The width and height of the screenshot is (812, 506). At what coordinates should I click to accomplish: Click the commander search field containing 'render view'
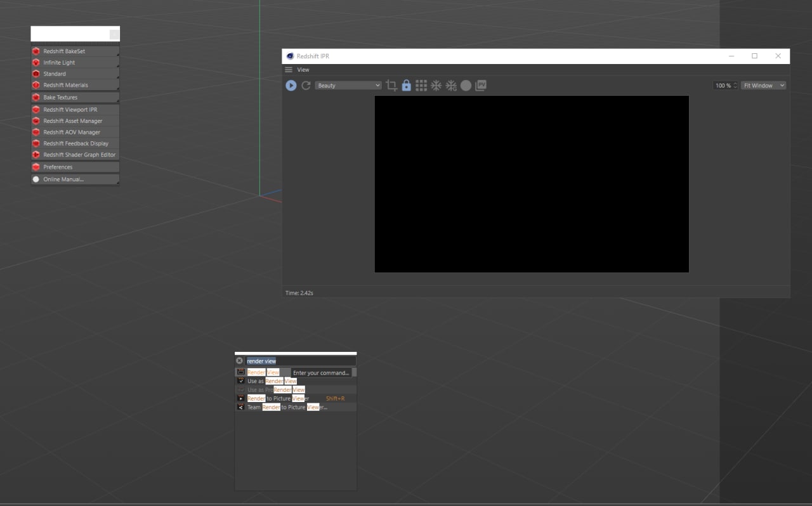(x=301, y=361)
